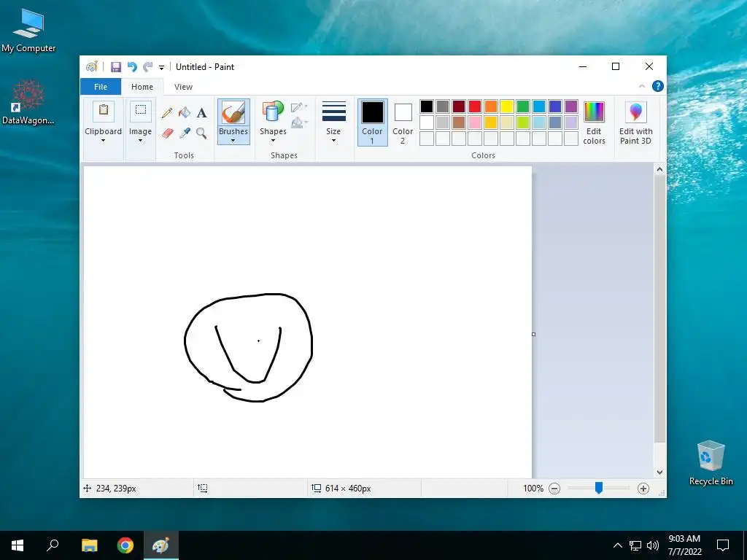Show hidden system tray icons
Screen dimensions: 747x560
coord(617,545)
